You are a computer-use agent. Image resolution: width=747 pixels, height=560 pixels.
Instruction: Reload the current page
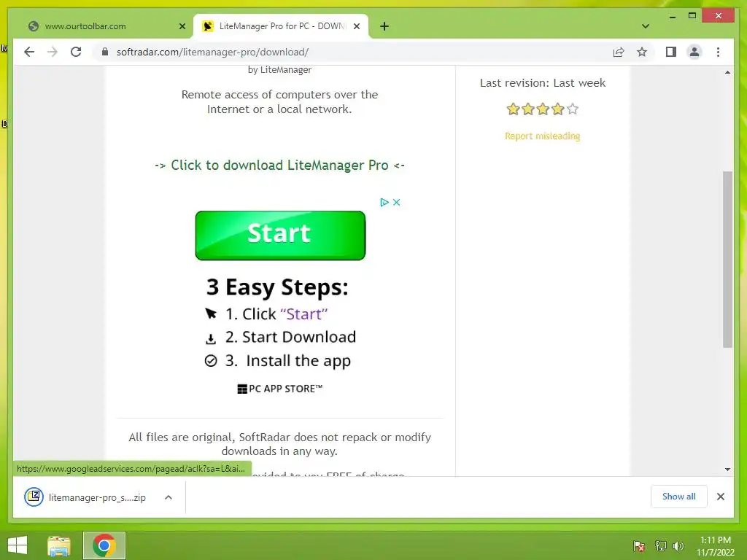pyautogui.click(x=76, y=52)
